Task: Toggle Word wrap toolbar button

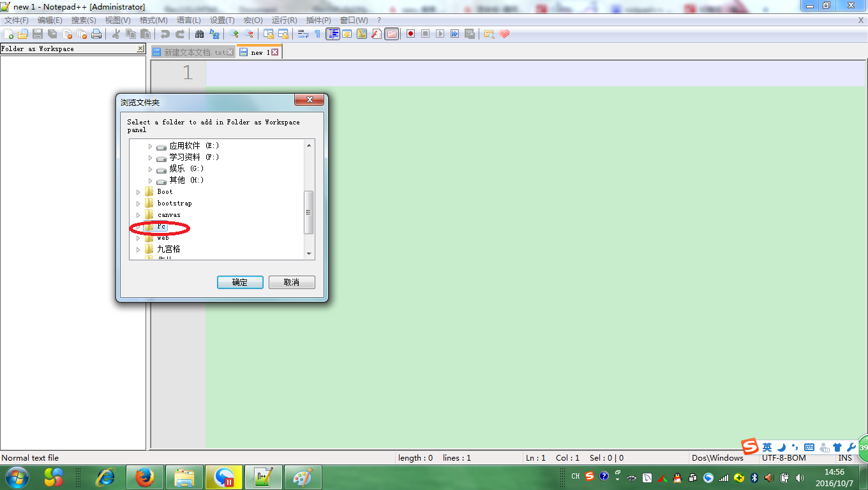Action: tap(303, 34)
